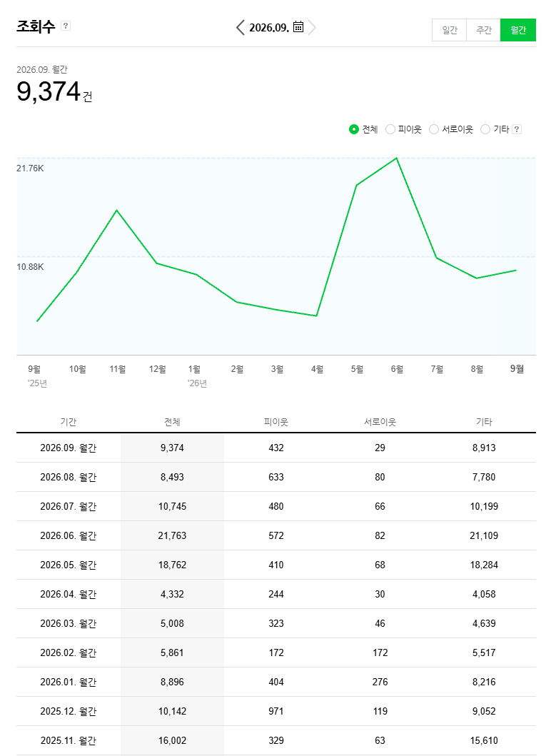Click the 1월 '26년 axis label
The image size is (546, 756).
pos(197,376)
